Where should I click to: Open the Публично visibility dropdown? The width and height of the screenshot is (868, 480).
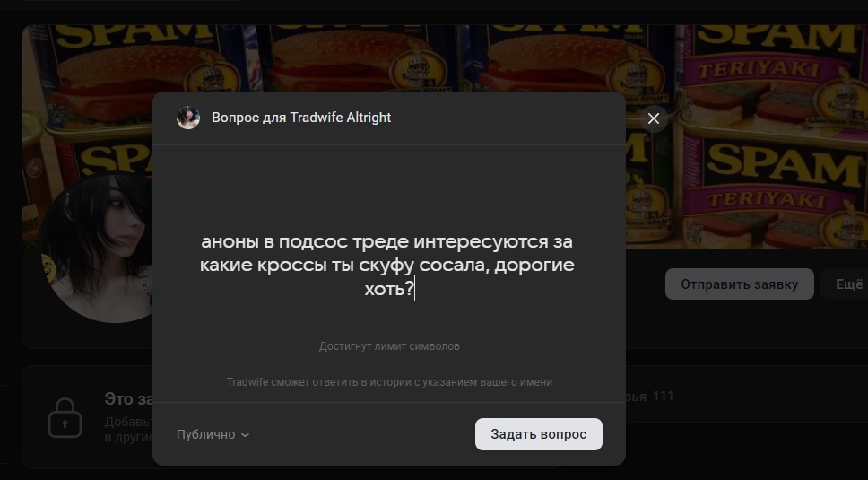213,434
